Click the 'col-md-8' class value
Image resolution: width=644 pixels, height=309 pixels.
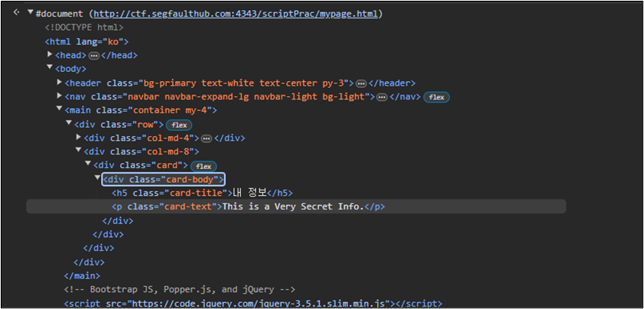tap(168, 151)
